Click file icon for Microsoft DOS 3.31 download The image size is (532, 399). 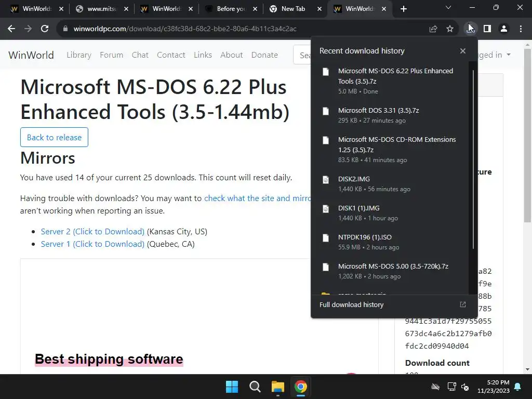326,111
